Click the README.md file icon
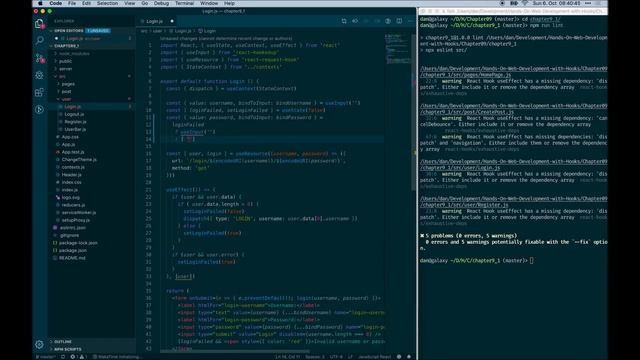This screenshot has width=640, height=360. 55,258
